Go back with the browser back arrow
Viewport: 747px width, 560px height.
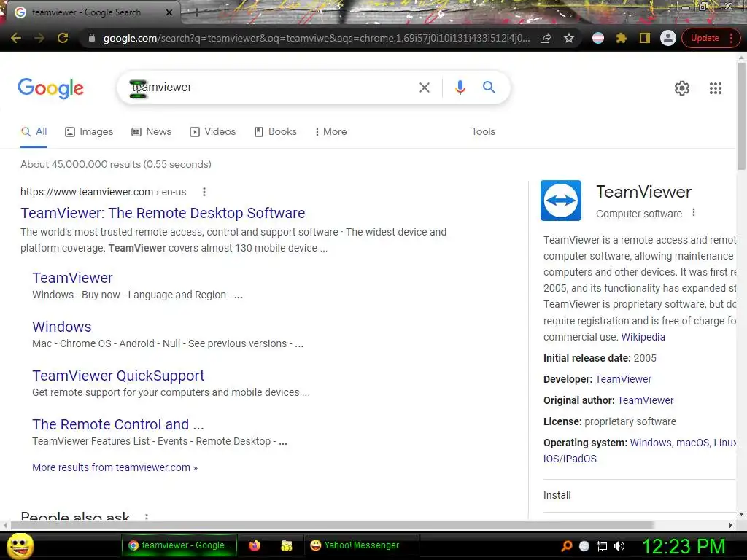(x=16, y=38)
